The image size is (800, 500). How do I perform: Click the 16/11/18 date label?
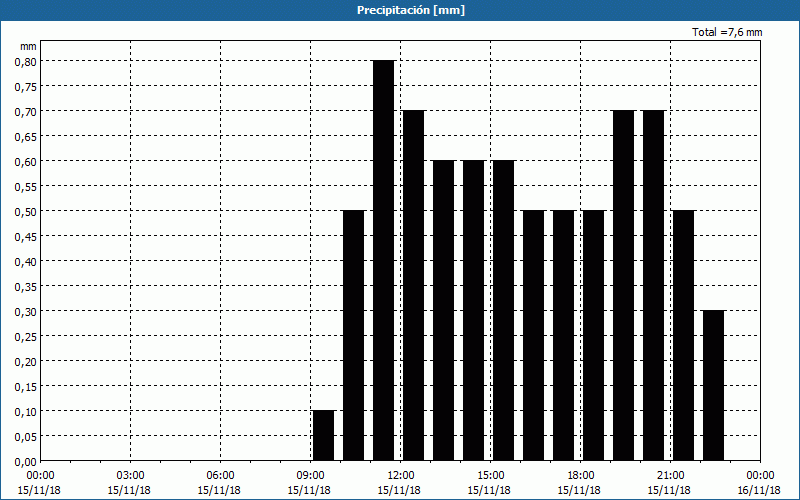(x=759, y=490)
